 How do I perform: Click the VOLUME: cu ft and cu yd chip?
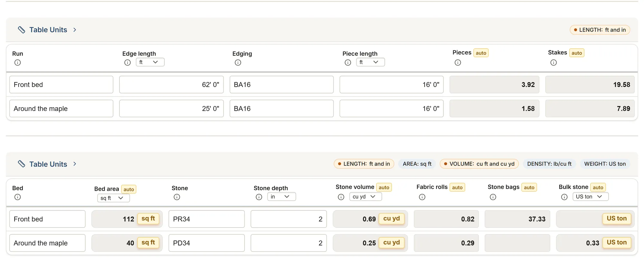point(479,164)
